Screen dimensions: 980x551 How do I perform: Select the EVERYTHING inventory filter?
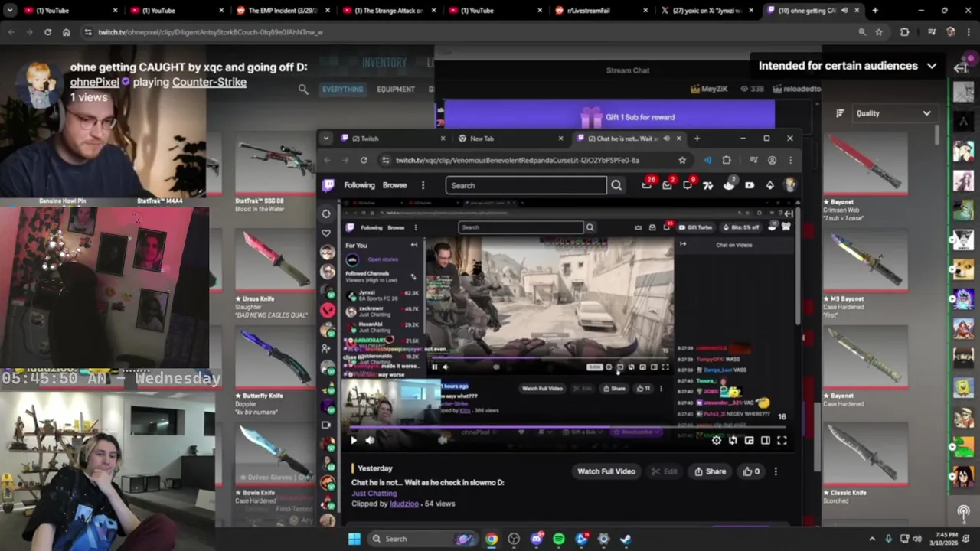coord(342,90)
